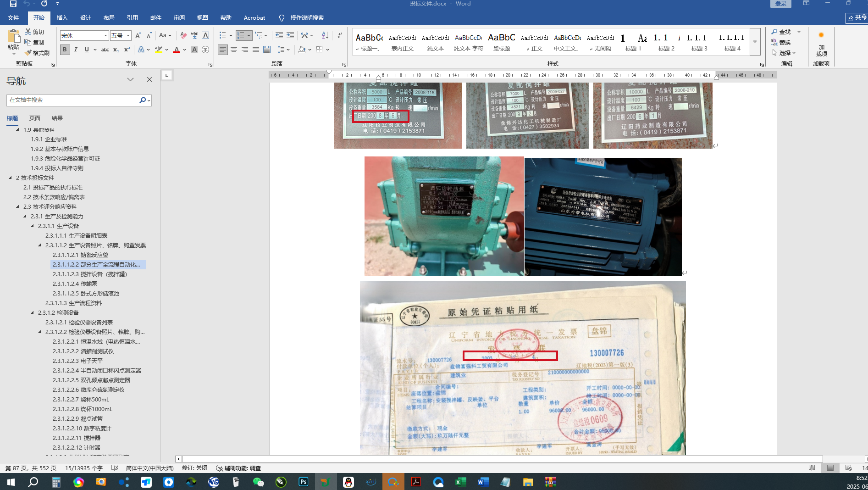Click the accessibility status '辅助功能: 调查'
868x490 pixels.
[238, 468]
